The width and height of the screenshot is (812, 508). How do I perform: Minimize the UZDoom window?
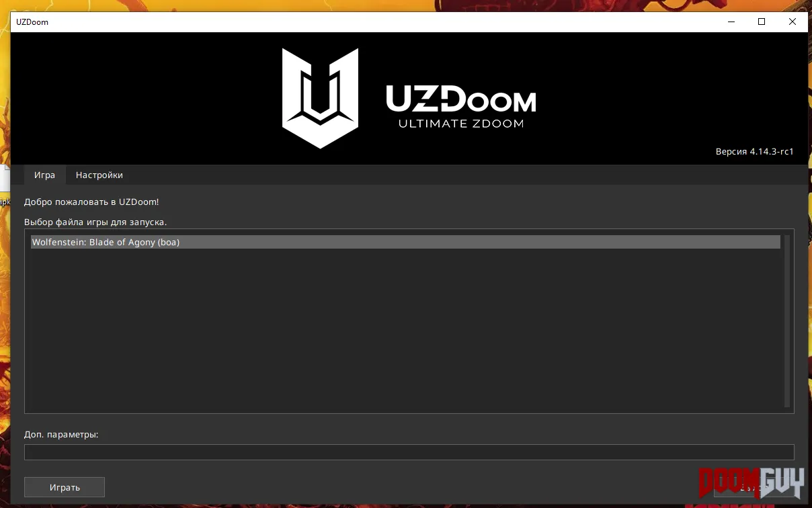tap(731, 22)
